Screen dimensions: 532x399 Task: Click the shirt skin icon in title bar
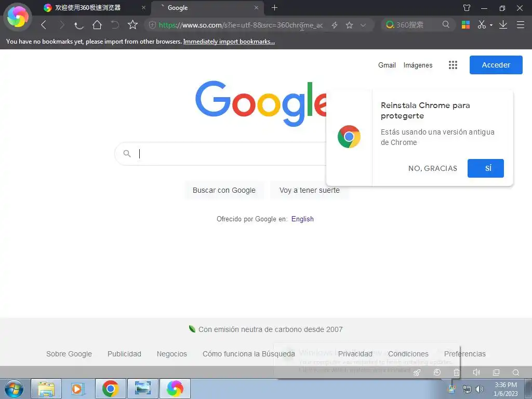tap(467, 8)
